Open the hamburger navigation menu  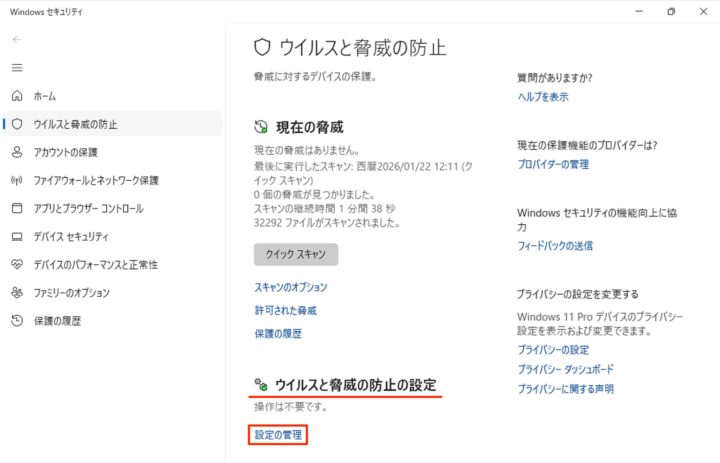click(x=16, y=67)
